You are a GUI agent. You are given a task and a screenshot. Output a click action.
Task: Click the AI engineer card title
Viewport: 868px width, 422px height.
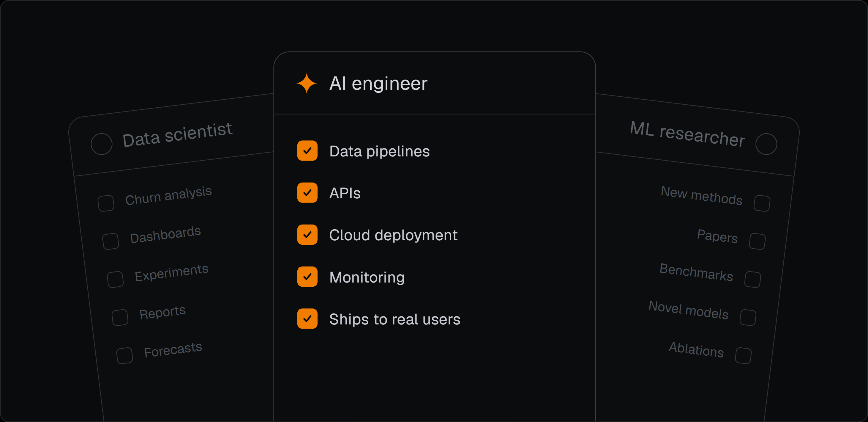[378, 83]
